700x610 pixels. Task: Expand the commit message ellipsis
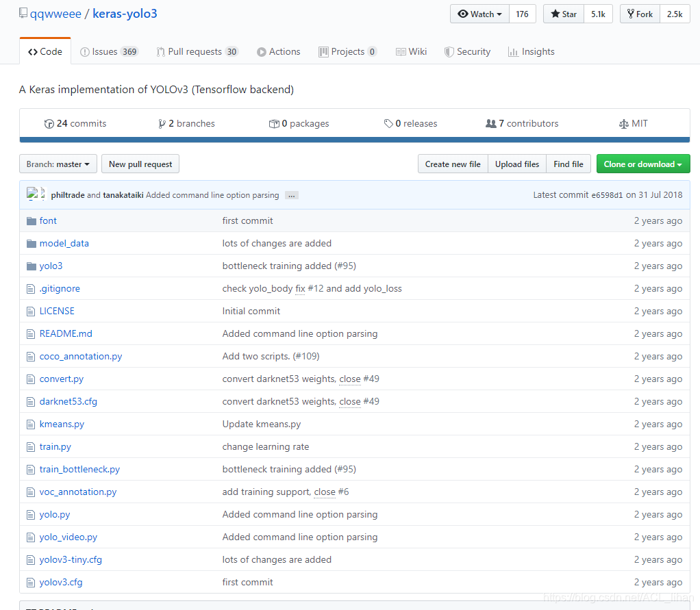point(292,195)
